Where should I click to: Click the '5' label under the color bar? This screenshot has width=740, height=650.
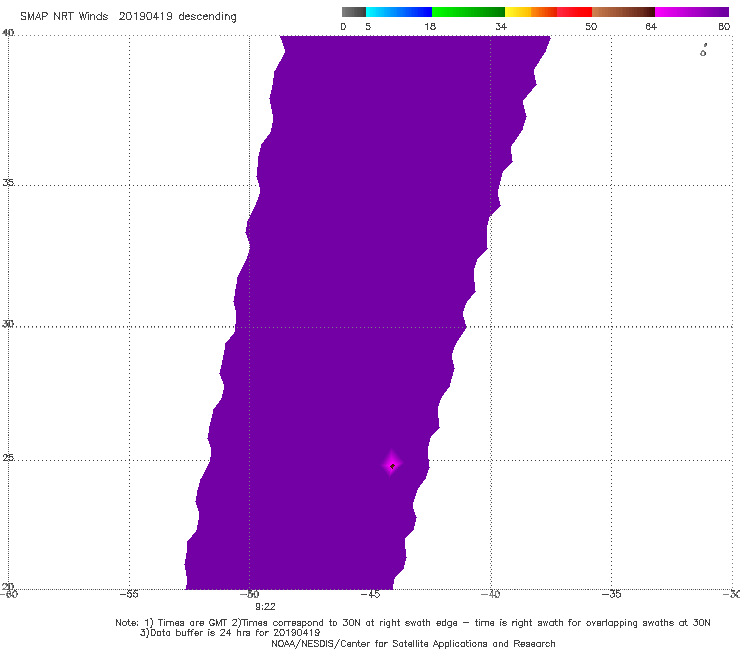click(x=368, y=27)
